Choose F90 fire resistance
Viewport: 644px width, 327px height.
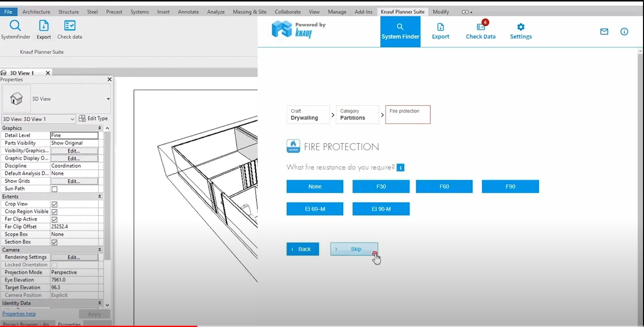[x=510, y=186]
